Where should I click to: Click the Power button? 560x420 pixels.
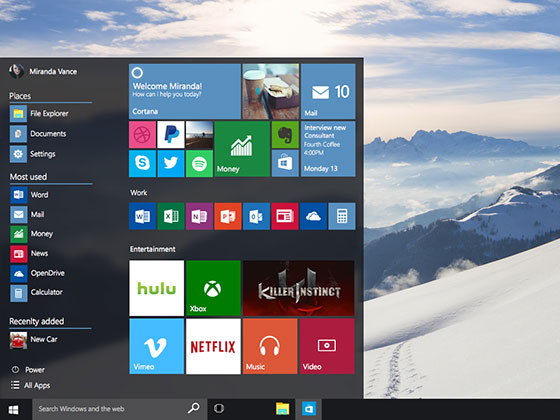click(x=28, y=370)
